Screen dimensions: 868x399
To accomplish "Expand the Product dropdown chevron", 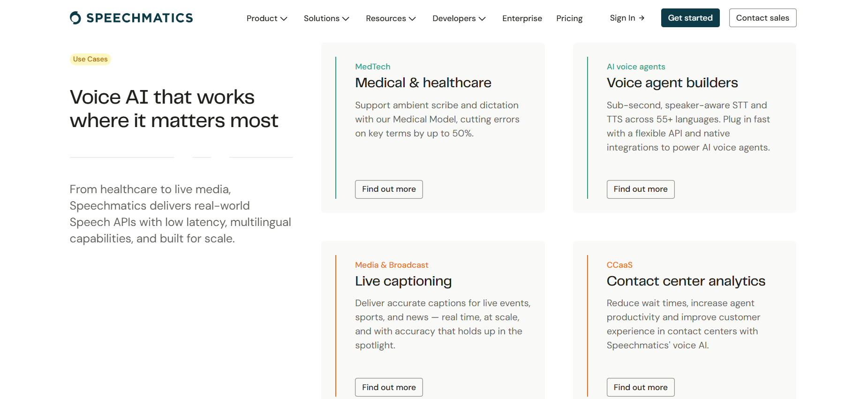I will point(284,19).
